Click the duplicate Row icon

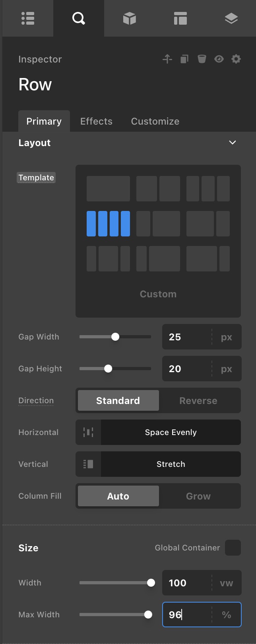pos(184,59)
